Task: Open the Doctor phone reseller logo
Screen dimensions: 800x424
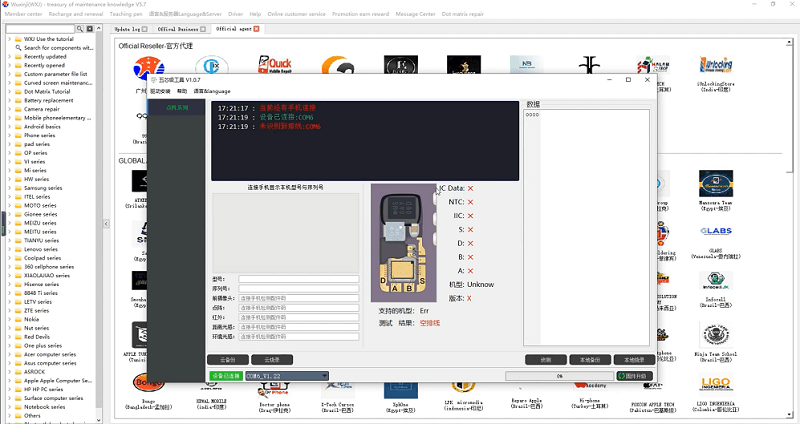Action: 274,391
